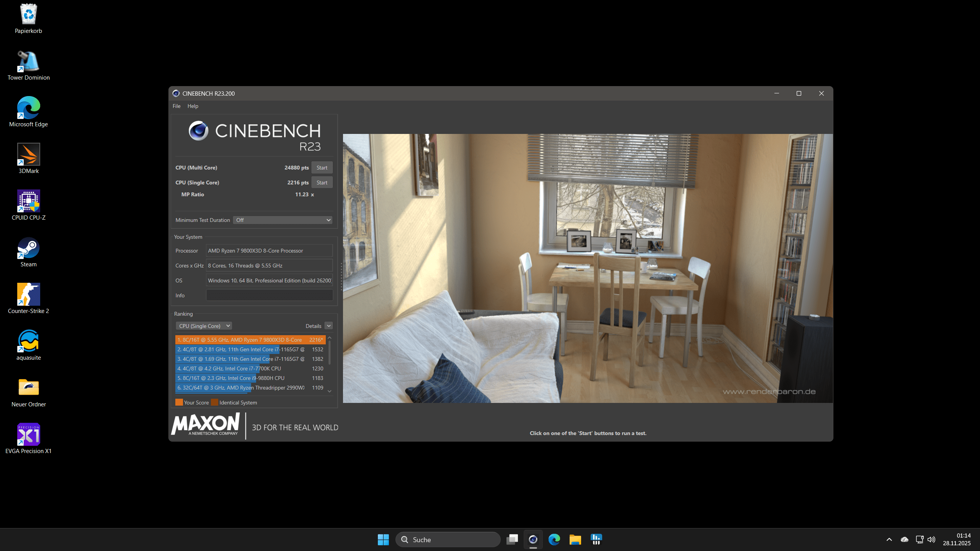Show hidden system tray icons
Image resolution: width=980 pixels, height=551 pixels.
[889, 540]
